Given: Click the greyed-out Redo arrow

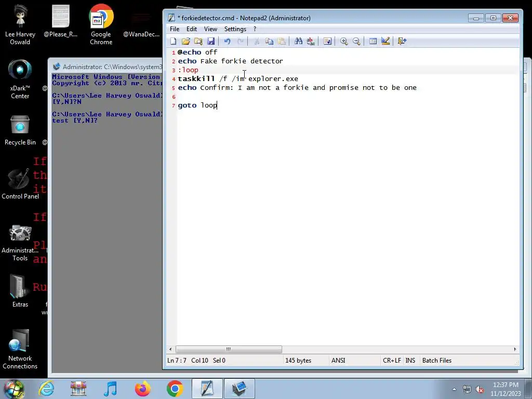Looking at the screenshot, I should [240, 42].
